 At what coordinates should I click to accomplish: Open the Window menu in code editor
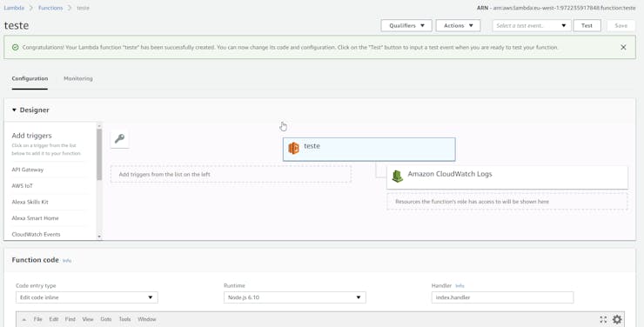(147, 319)
